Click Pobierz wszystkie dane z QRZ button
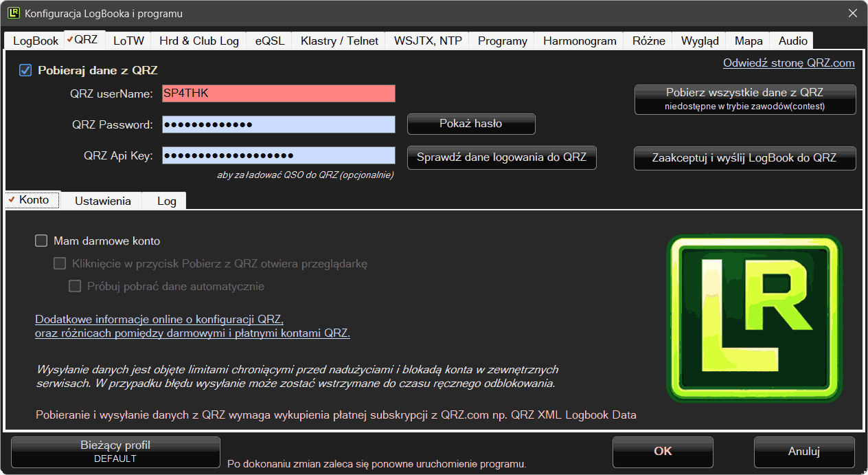The image size is (868, 475). [744, 99]
